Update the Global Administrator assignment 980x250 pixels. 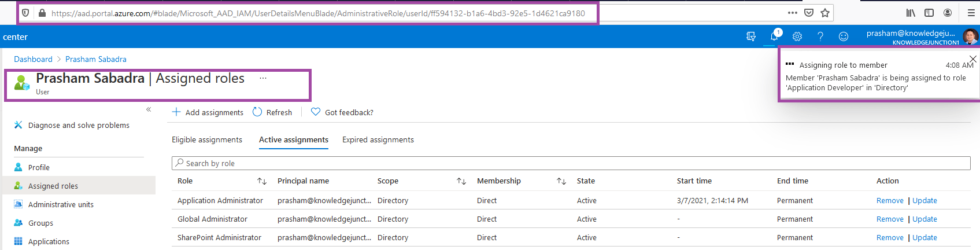(x=924, y=219)
